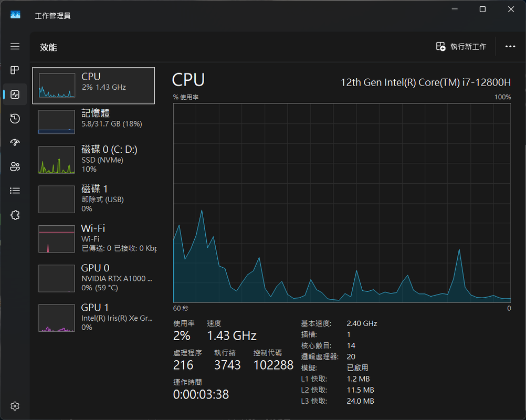The height and width of the screenshot is (420, 526).
Task: Select the Wi-Fi performance item
Action: tap(93, 238)
